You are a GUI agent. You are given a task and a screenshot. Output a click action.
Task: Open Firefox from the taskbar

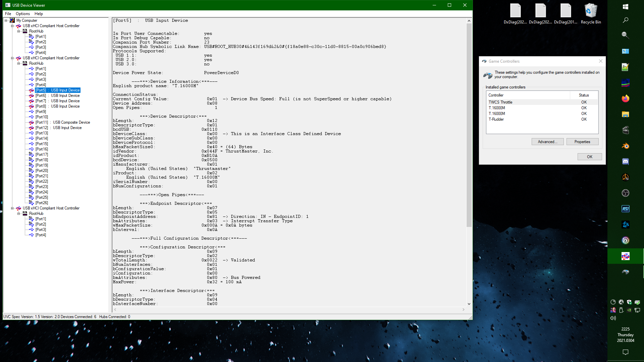(x=625, y=99)
